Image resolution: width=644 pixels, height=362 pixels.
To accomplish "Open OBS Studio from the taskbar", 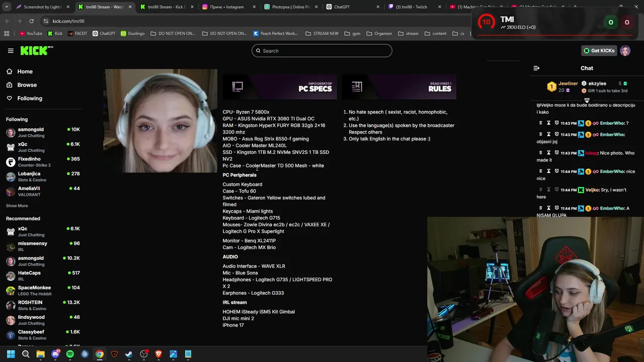I will click(144, 354).
